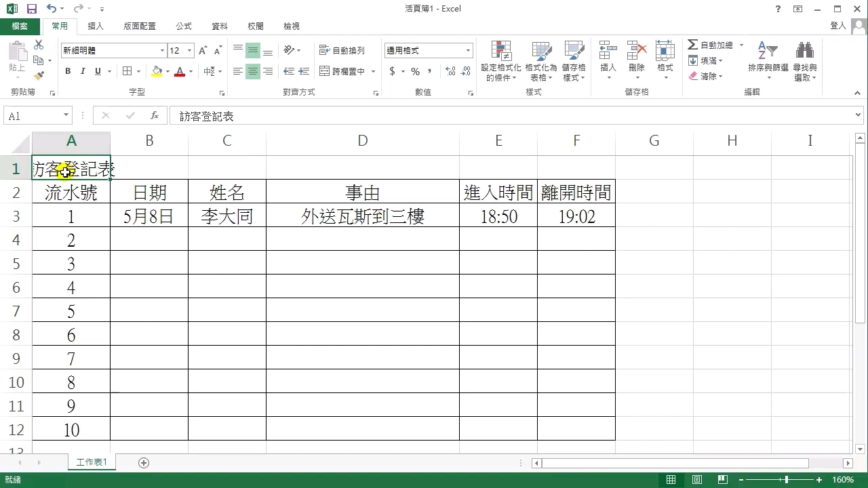This screenshot has height=488, width=868.
Task: Toggle Underline formatting
Action: pyautogui.click(x=98, y=71)
